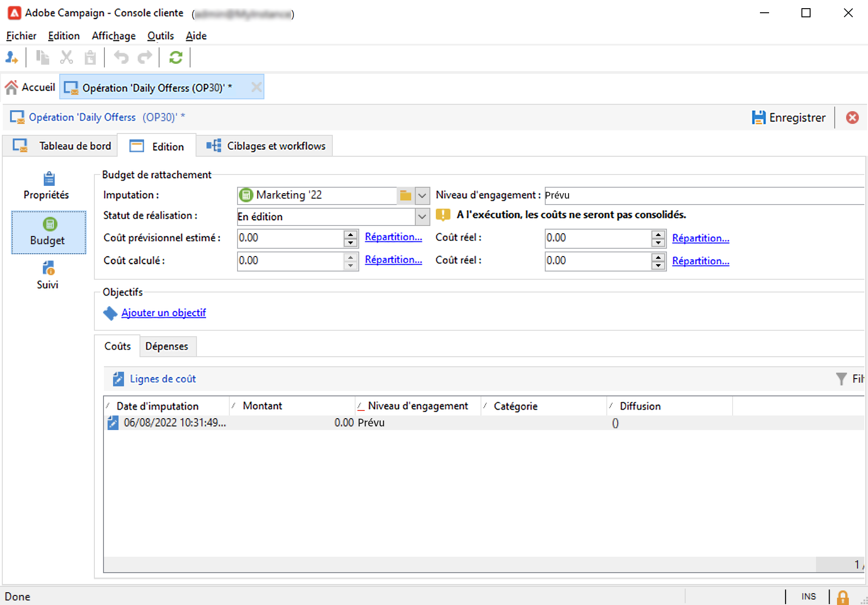Close the Daily Offerss operation tab
Image resolution: width=868 pixels, height=605 pixels.
tap(257, 87)
